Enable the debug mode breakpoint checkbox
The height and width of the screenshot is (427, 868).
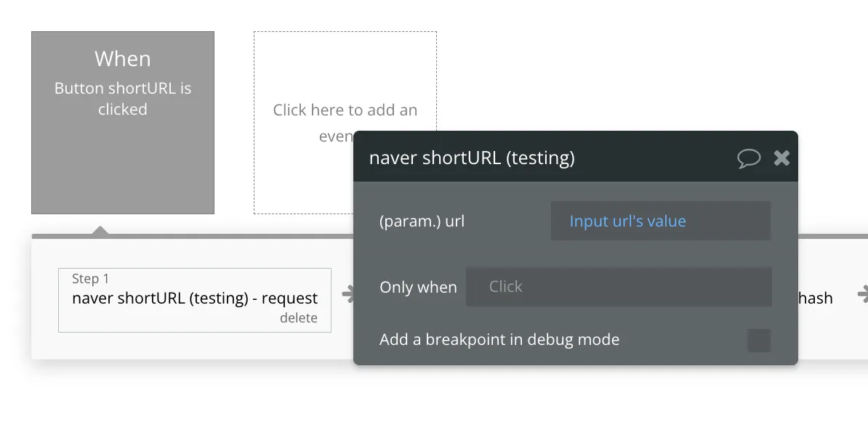(x=759, y=340)
